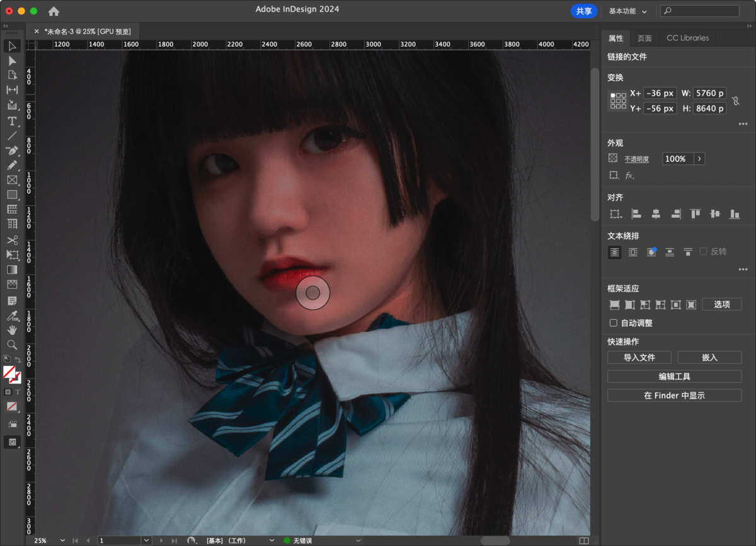
Task: Select the Gap tool
Action: click(12, 90)
